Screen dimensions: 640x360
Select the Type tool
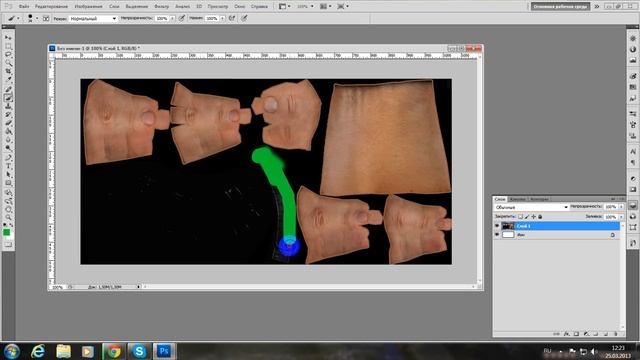(8, 166)
